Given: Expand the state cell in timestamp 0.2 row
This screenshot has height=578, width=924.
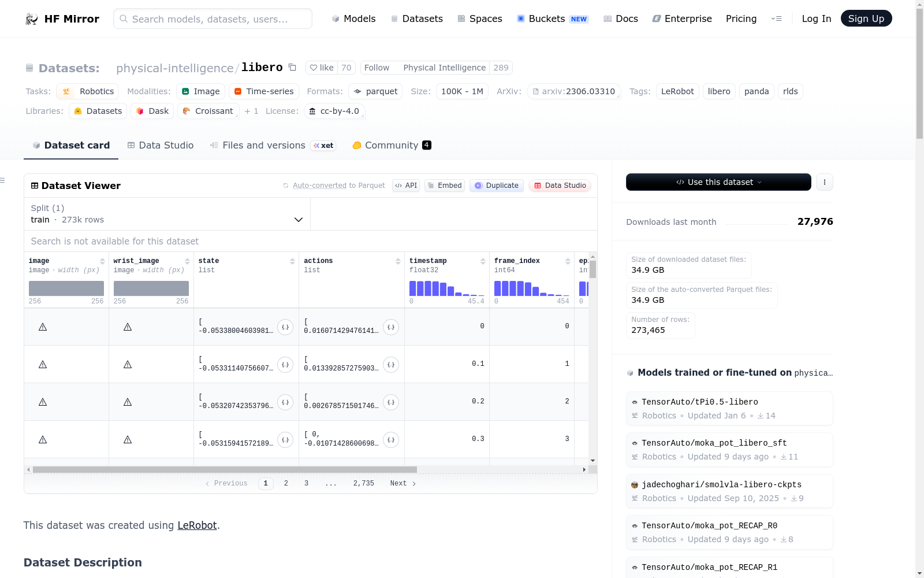Looking at the screenshot, I should click(x=285, y=402).
